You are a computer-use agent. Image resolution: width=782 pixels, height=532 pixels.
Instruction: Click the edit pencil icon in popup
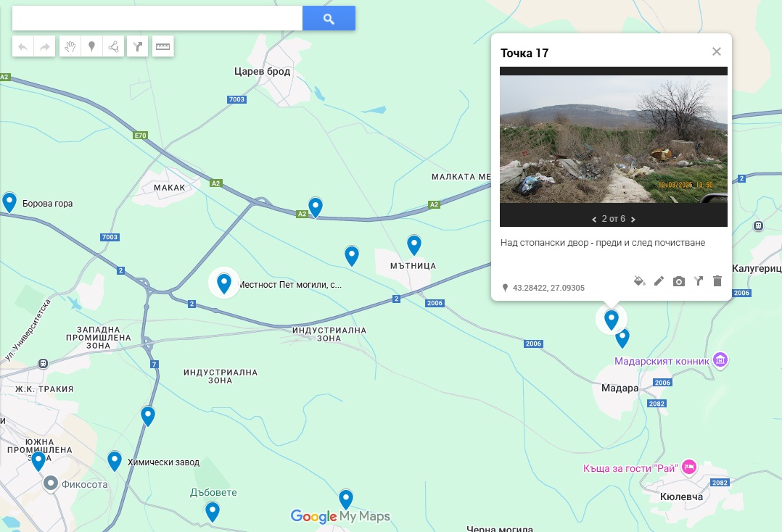pyautogui.click(x=659, y=281)
